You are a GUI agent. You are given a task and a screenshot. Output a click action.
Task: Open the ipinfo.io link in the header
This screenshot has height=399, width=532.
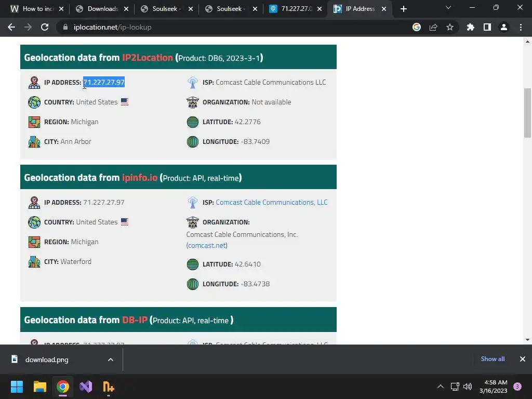pos(140,178)
